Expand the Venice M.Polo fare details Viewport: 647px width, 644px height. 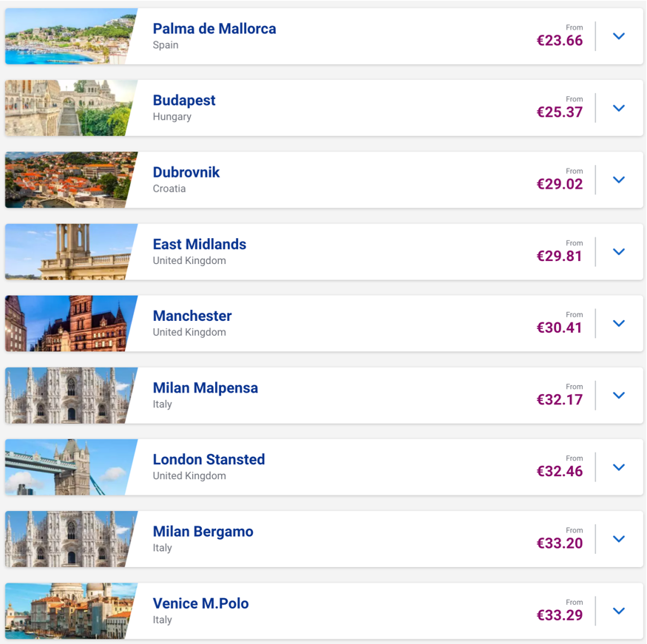619,611
